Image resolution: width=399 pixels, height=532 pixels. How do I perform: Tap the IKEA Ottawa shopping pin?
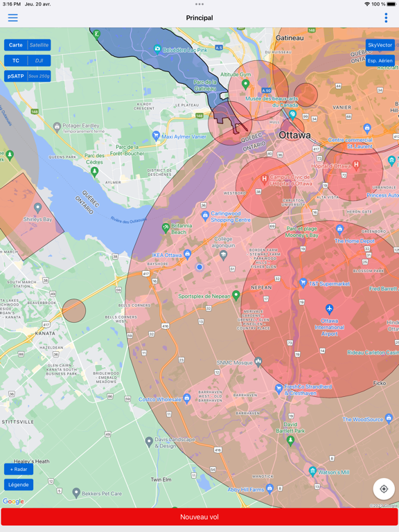coord(188,254)
